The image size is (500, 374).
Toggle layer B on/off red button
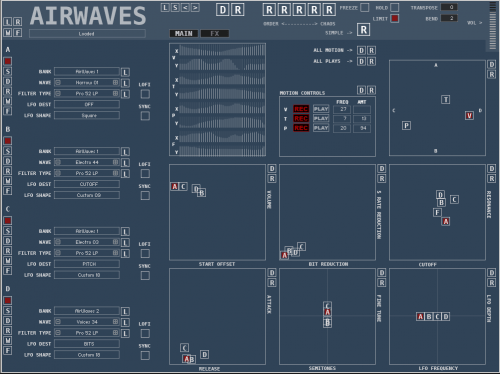8,141
